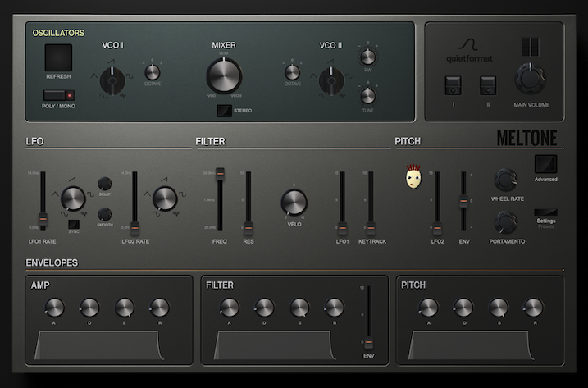Click the VELO knob
The image size is (588, 388).
point(294,203)
